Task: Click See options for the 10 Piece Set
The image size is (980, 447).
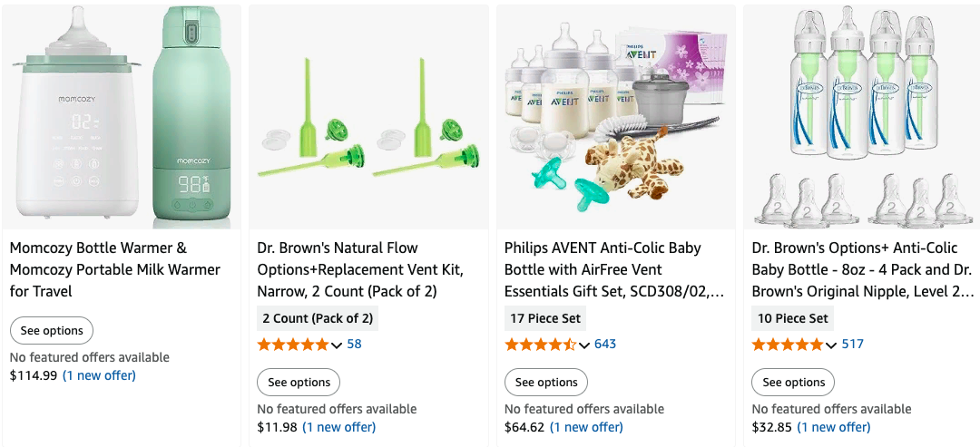Action: coord(793,383)
